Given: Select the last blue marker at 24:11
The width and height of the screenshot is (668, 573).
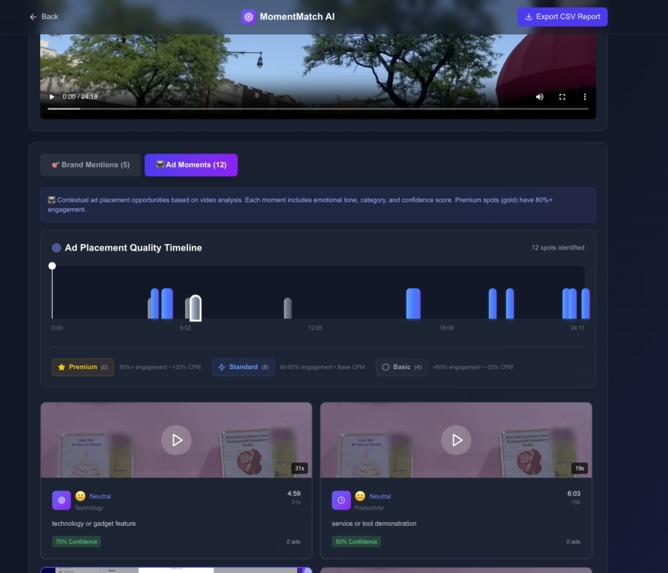Looking at the screenshot, I should pos(585,303).
